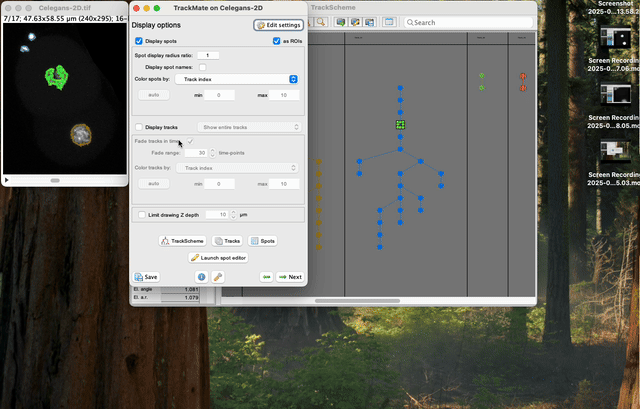Viewport: 640px width, 409px height.
Task: Click the Save button in TrackMate
Action: pyautogui.click(x=146, y=277)
